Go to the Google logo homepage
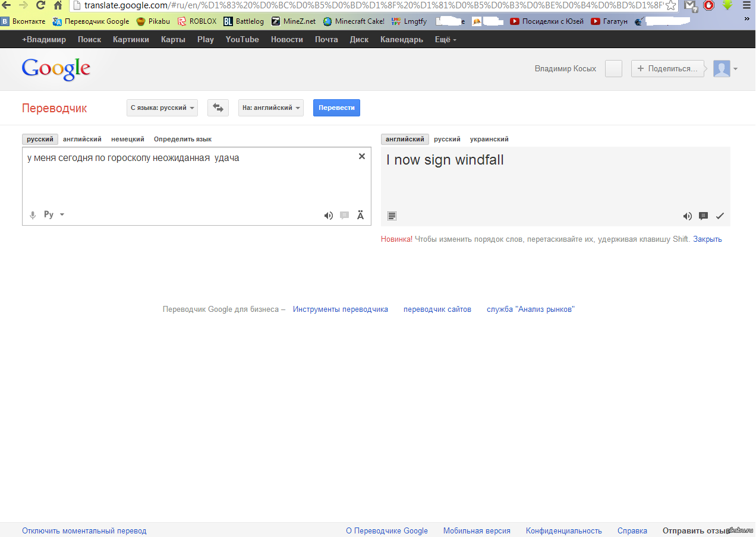This screenshot has width=756, height=537. (56, 70)
